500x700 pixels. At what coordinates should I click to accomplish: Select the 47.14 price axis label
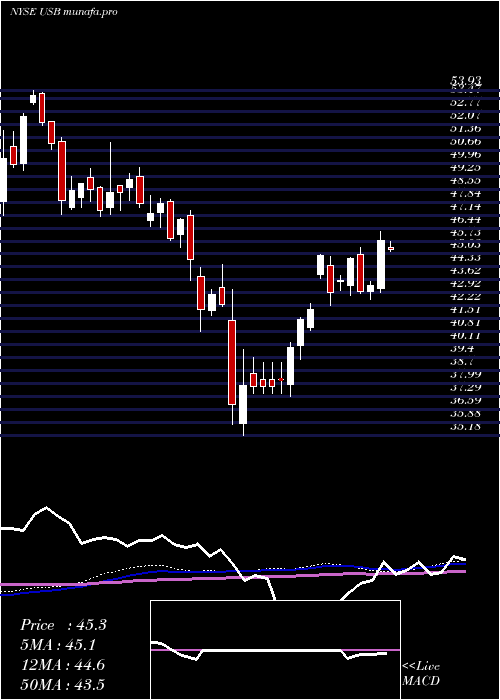click(466, 207)
